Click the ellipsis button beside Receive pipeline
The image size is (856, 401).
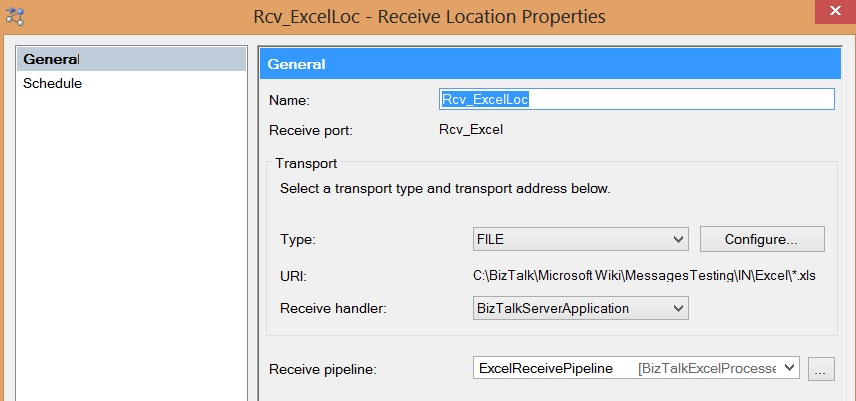coord(821,369)
